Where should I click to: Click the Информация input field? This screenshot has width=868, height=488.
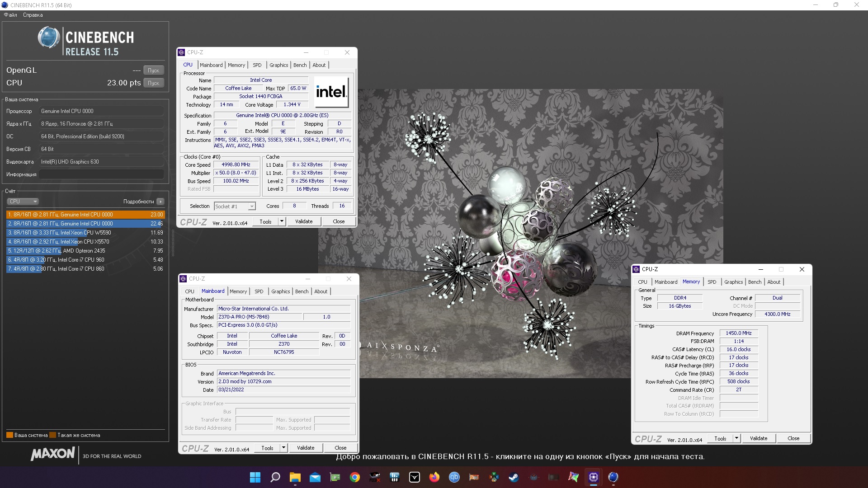pyautogui.click(x=102, y=174)
